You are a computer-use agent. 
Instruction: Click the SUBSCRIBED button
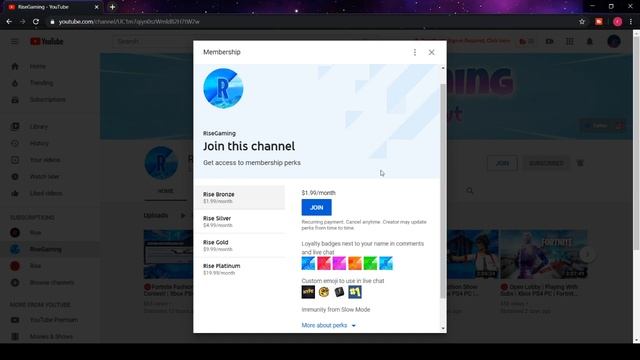[x=546, y=163]
